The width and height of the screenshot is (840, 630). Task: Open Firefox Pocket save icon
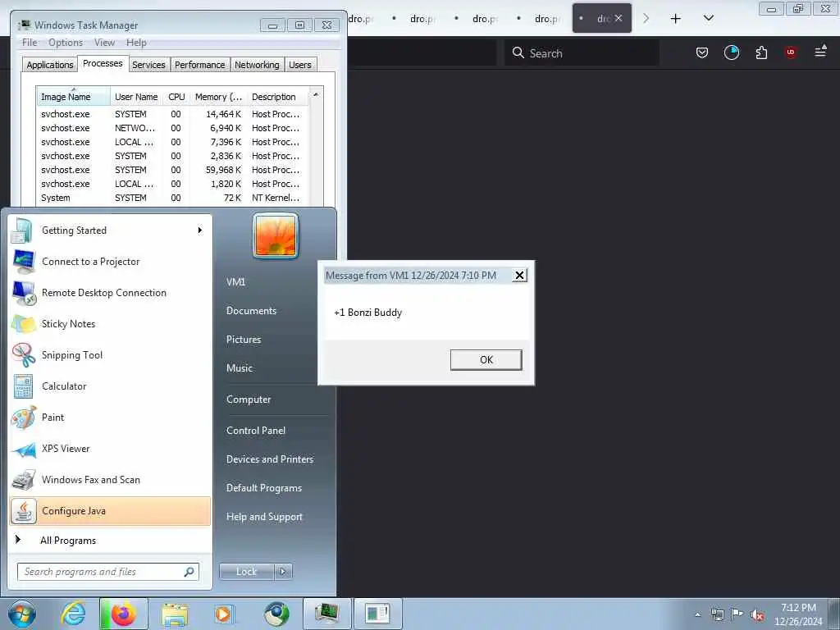tap(702, 52)
